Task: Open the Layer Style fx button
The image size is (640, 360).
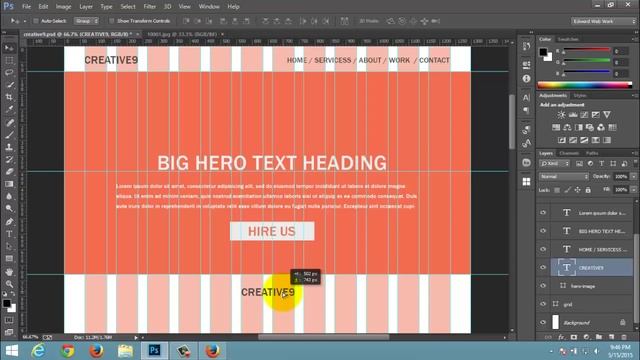Action: 561,337
